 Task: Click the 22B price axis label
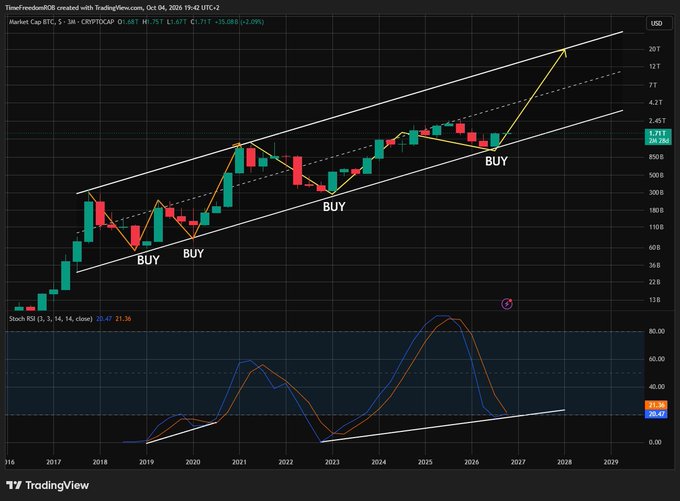pyautogui.click(x=654, y=282)
